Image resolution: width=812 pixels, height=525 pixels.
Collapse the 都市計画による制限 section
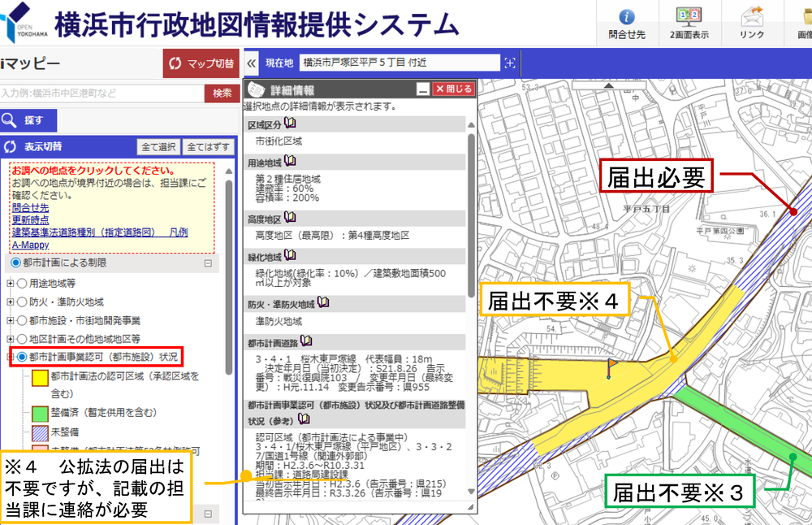coord(208,263)
